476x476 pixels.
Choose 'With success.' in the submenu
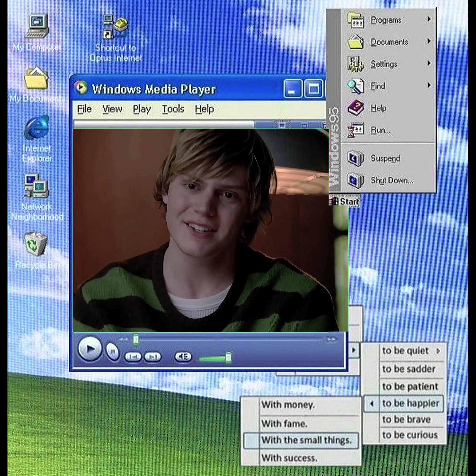[x=289, y=458]
